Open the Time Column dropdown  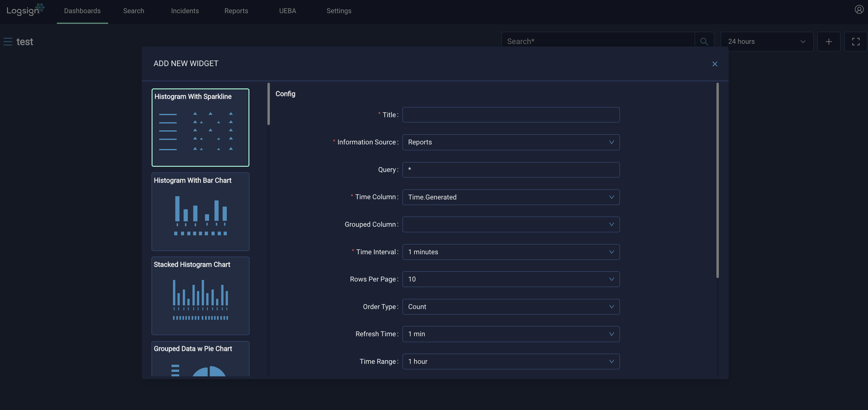point(511,197)
